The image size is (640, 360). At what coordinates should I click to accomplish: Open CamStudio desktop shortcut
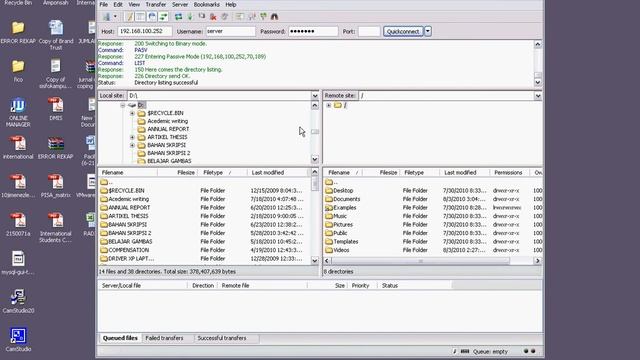18,340
